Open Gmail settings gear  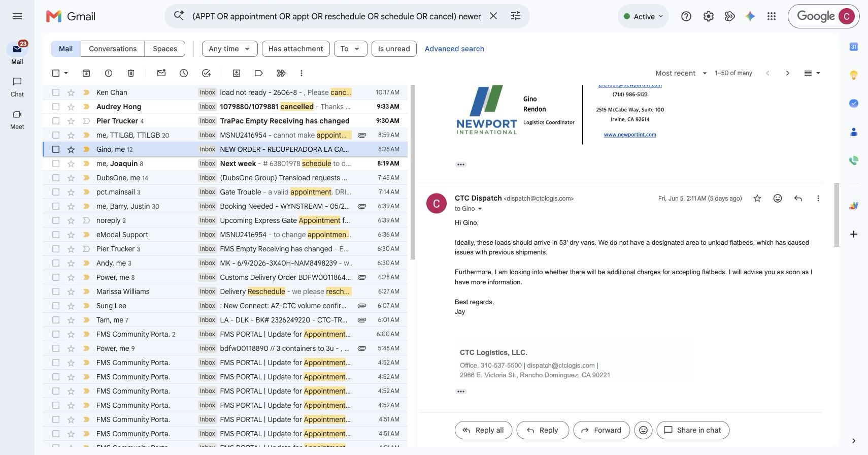click(x=709, y=16)
